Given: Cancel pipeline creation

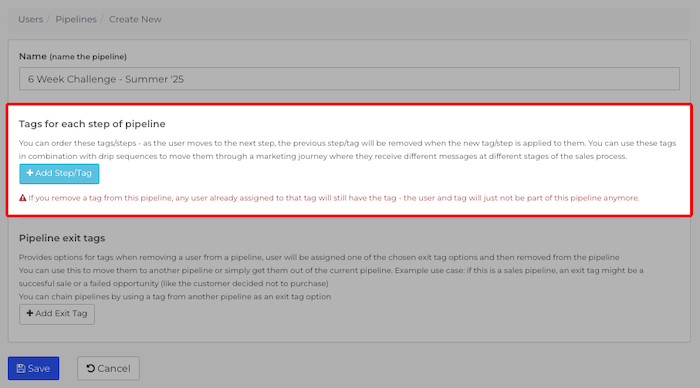Looking at the screenshot, I should pos(108,368).
